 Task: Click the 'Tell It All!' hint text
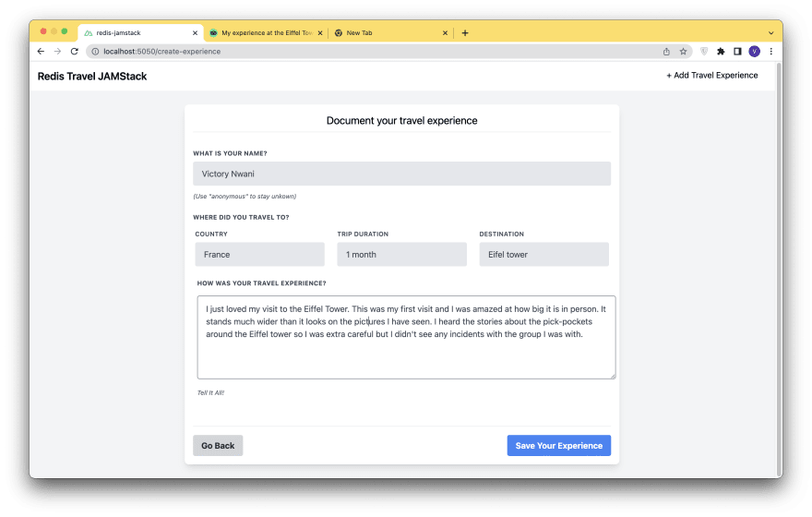point(210,392)
